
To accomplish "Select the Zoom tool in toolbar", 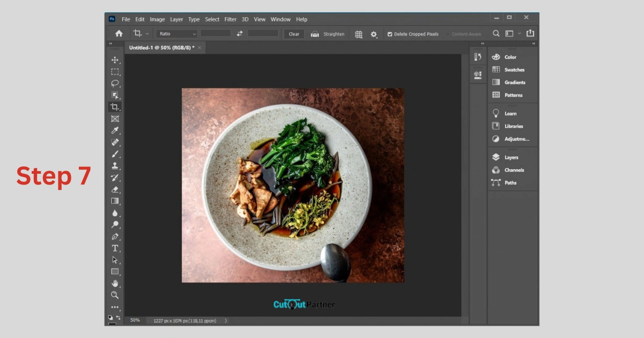I will 115,295.
